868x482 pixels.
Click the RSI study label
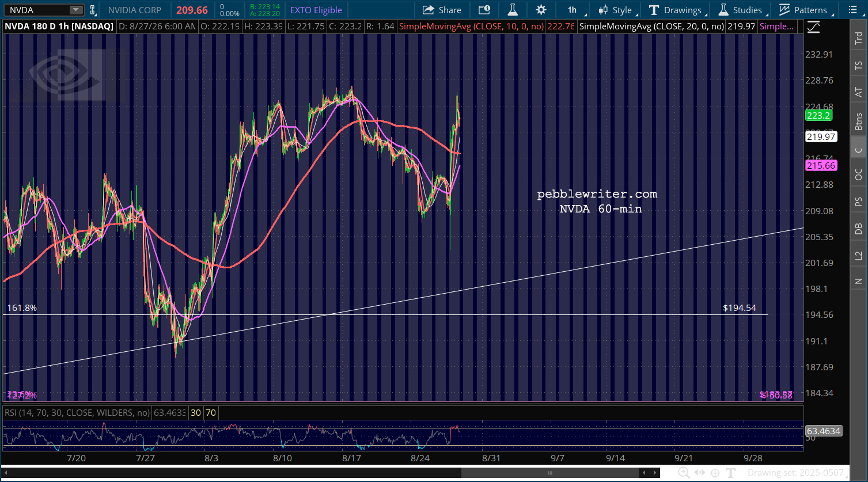tap(77, 412)
